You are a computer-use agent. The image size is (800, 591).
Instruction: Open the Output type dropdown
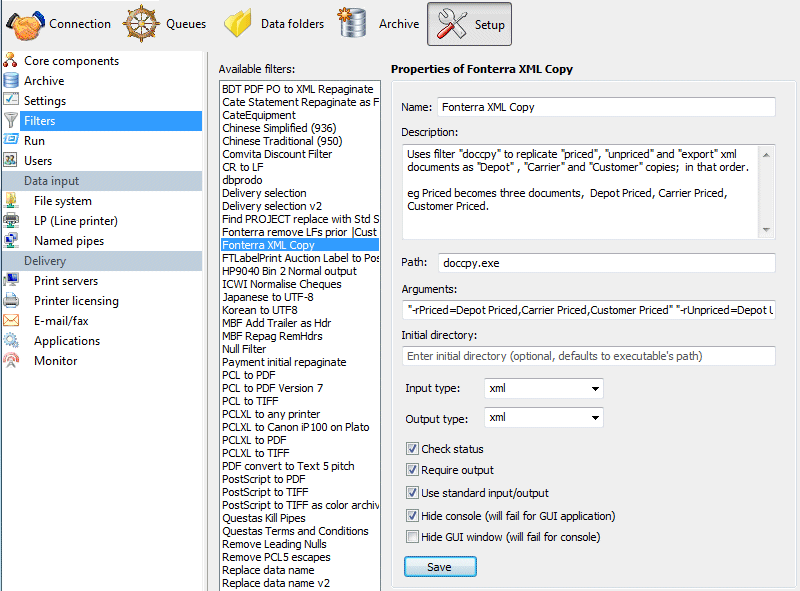click(x=543, y=417)
